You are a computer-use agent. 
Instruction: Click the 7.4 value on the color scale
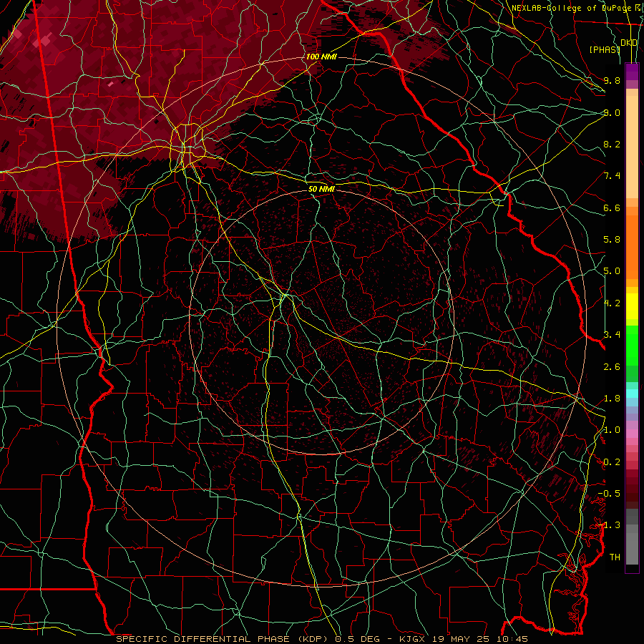(612, 176)
